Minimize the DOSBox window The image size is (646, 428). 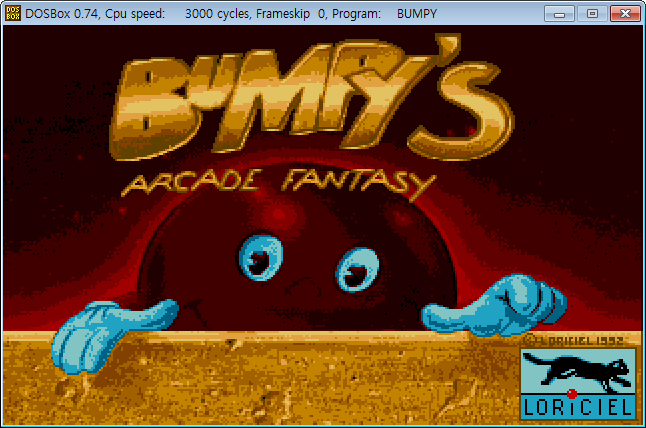[559, 14]
